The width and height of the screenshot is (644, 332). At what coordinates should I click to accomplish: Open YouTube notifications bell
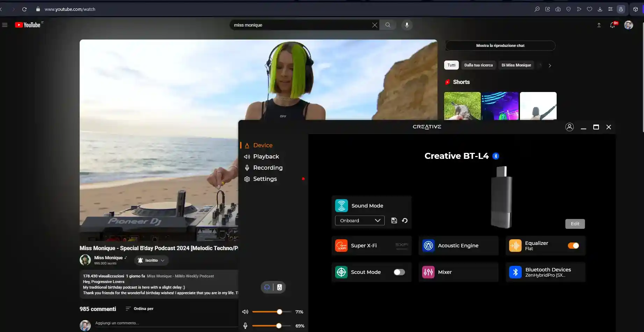612,25
